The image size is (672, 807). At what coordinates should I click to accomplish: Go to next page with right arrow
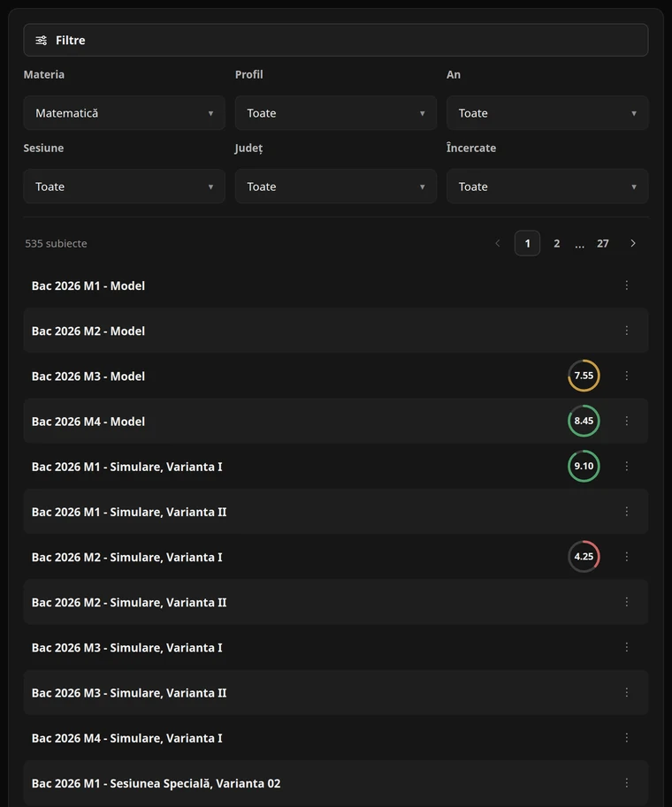click(633, 243)
